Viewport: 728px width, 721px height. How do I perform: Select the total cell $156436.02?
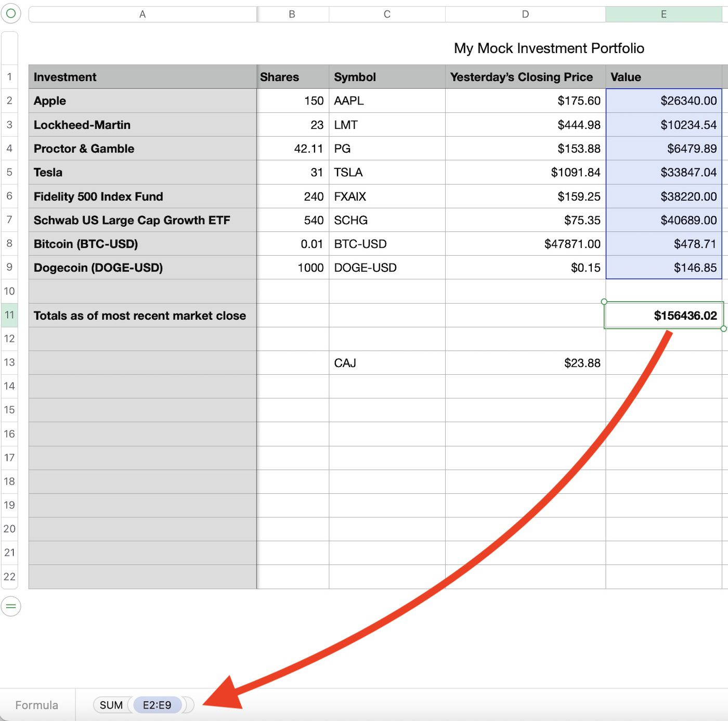664,316
